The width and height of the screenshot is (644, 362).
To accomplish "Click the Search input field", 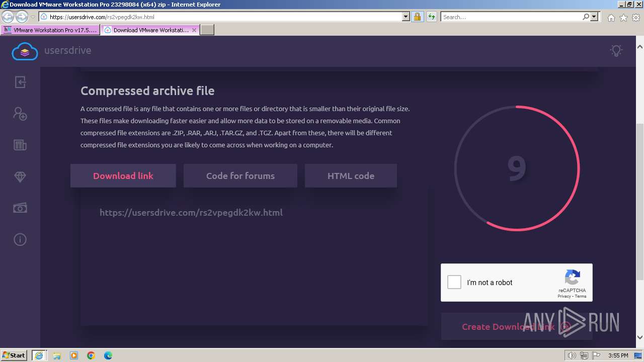I will [x=511, y=17].
